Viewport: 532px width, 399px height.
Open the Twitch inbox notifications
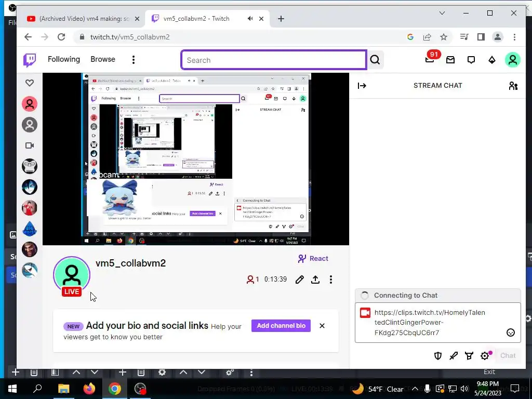point(450,60)
